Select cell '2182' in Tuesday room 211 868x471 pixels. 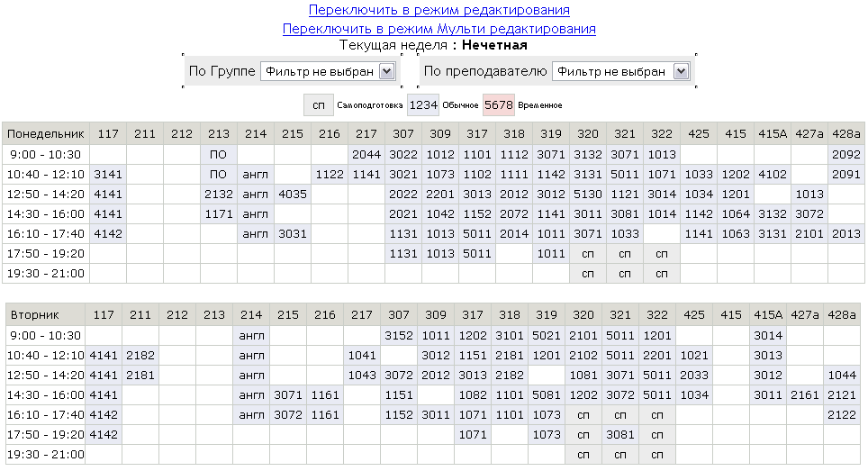[140, 356]
